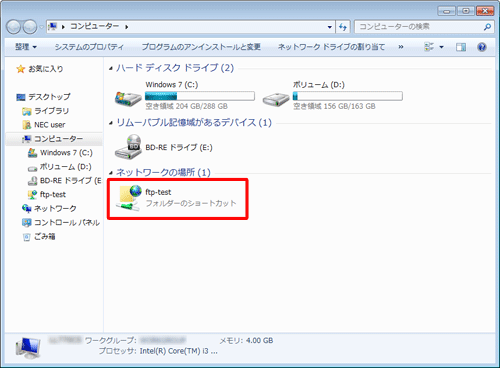Viewport: 500px width, 368px height.
Task: Click the blue Help icon
Action: [x=482, y=47]
